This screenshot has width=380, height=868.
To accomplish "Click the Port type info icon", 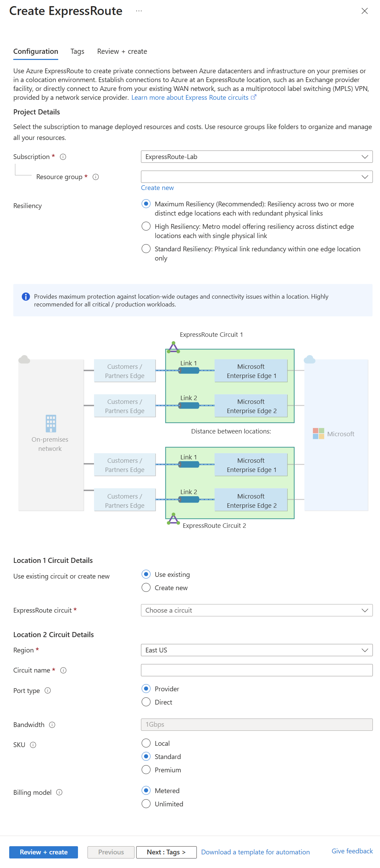I will tap(48, 690).
